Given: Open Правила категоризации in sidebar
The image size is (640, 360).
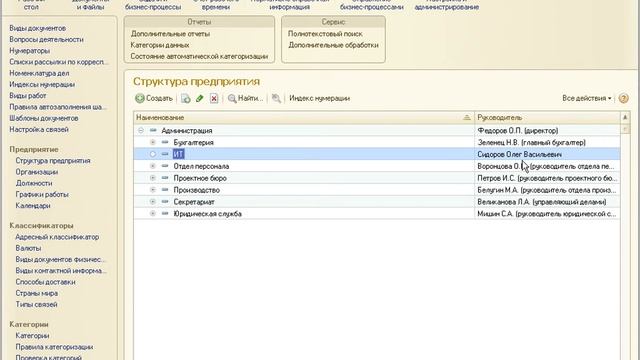Looking at the screenshot, I should pos(54,347).
